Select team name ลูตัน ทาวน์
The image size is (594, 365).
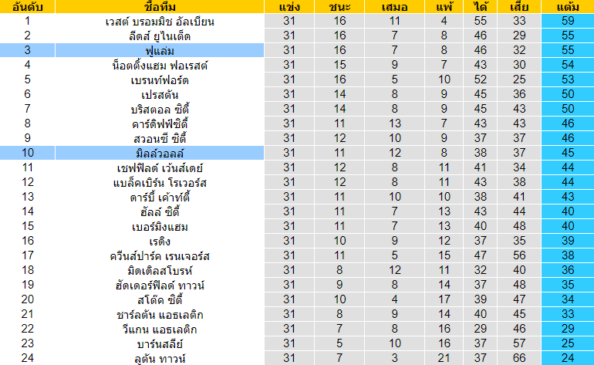point(160,359)
